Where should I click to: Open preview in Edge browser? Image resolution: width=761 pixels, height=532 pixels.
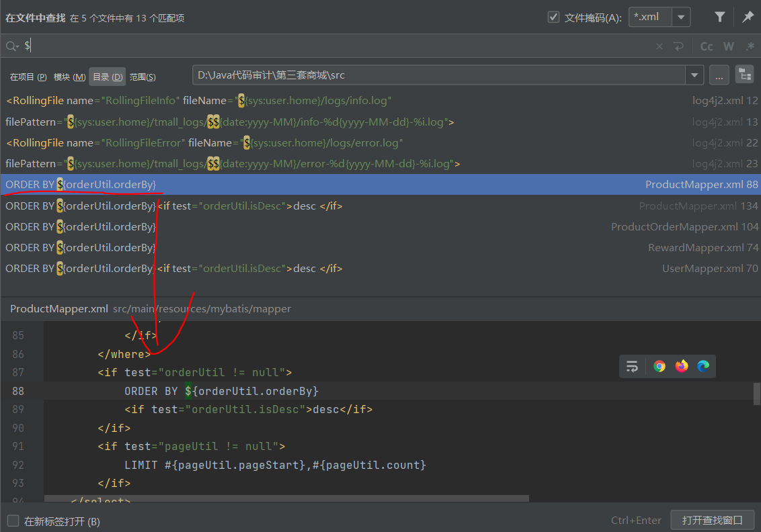click(x=703, y=366)
